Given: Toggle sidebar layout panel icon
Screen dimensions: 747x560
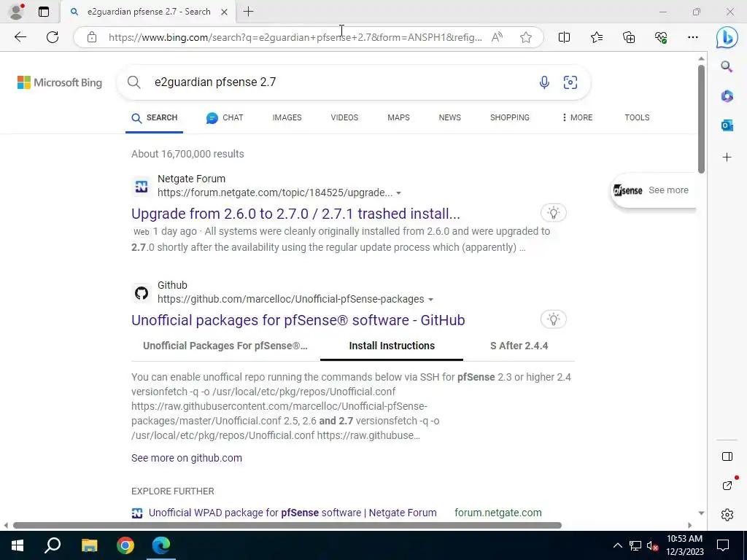Looking at the screenshot, I should click(727, 456).
